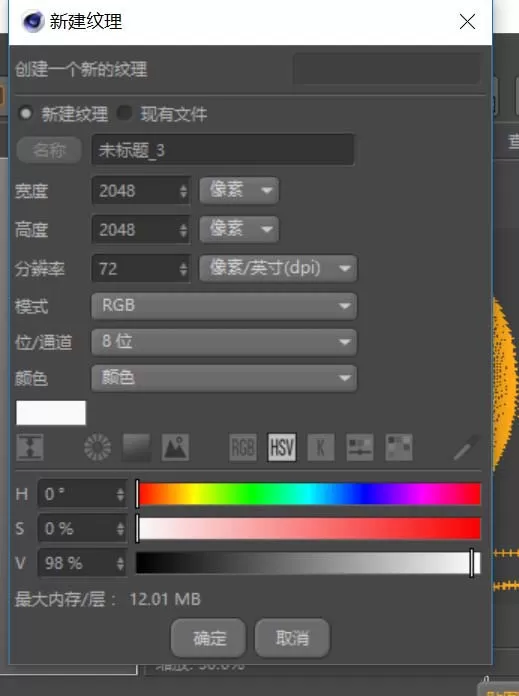Click the 分辨率 72 stepper arrows
The height and width of the screenshot is (696, 519).
(183, 269)
